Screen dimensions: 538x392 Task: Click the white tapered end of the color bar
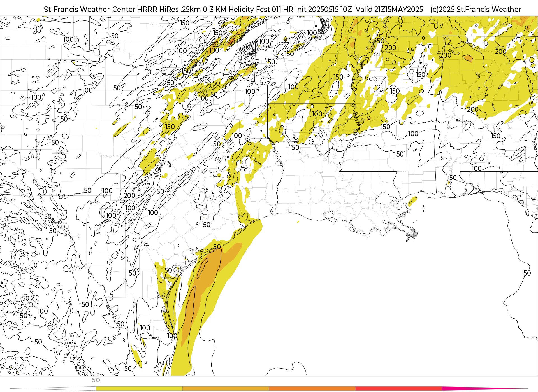pos(53,389)
